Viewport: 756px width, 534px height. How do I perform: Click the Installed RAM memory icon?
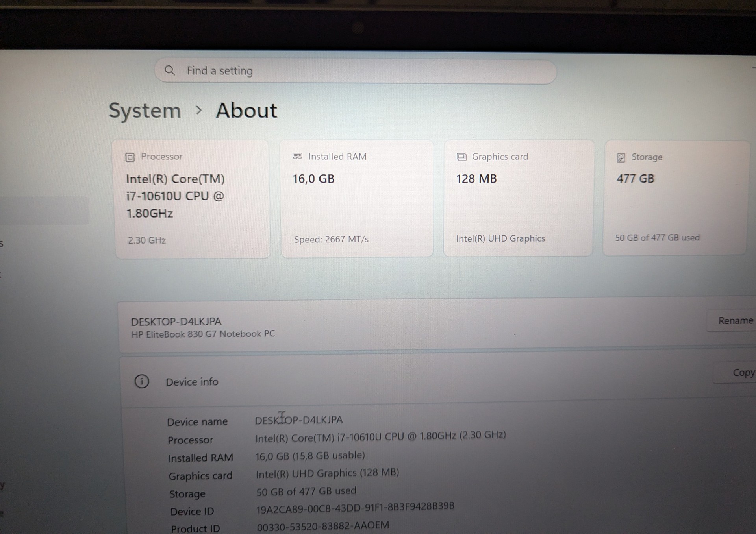[297, 156]
